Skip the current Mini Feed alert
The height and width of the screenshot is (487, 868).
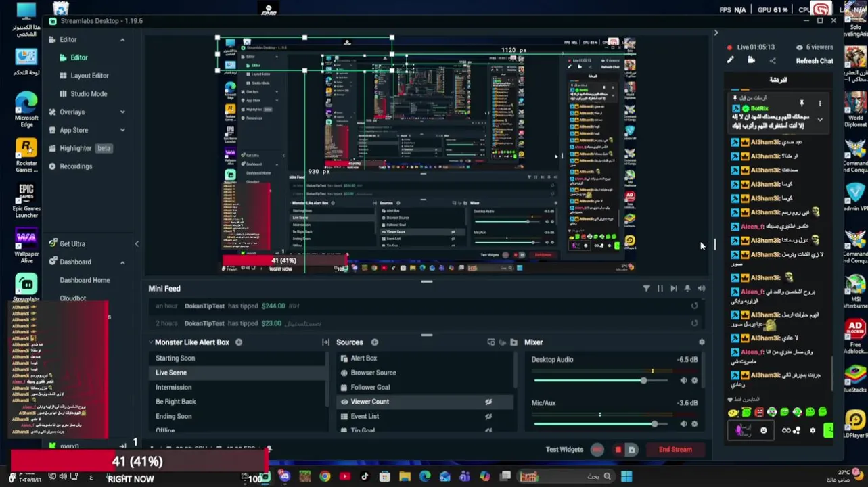674,289
